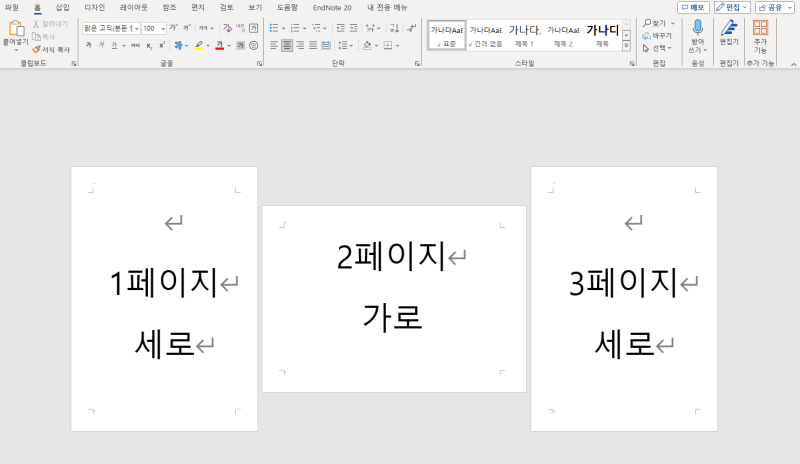Image resolution: width=800 pixels, height=464 pixels.
Task: Click the phonetic guide (내천) icon
Action: tap(240, 28)
